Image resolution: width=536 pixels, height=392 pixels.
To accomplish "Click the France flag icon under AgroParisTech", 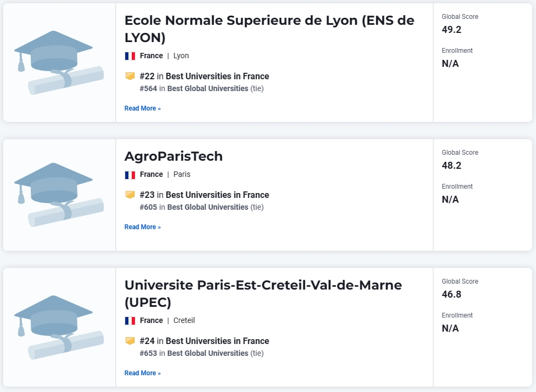I will 130,175.
